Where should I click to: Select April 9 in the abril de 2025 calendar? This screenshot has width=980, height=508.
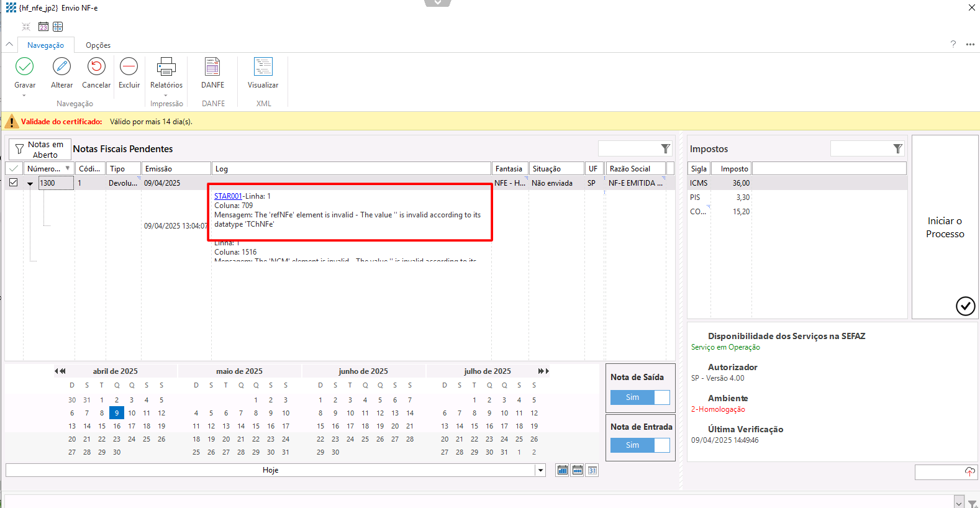(117, 413)
